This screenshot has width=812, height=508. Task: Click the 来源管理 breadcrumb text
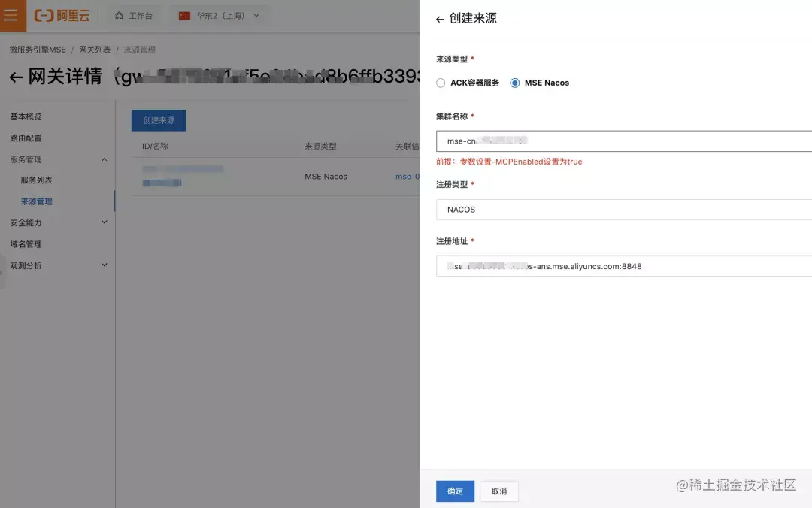139,50
